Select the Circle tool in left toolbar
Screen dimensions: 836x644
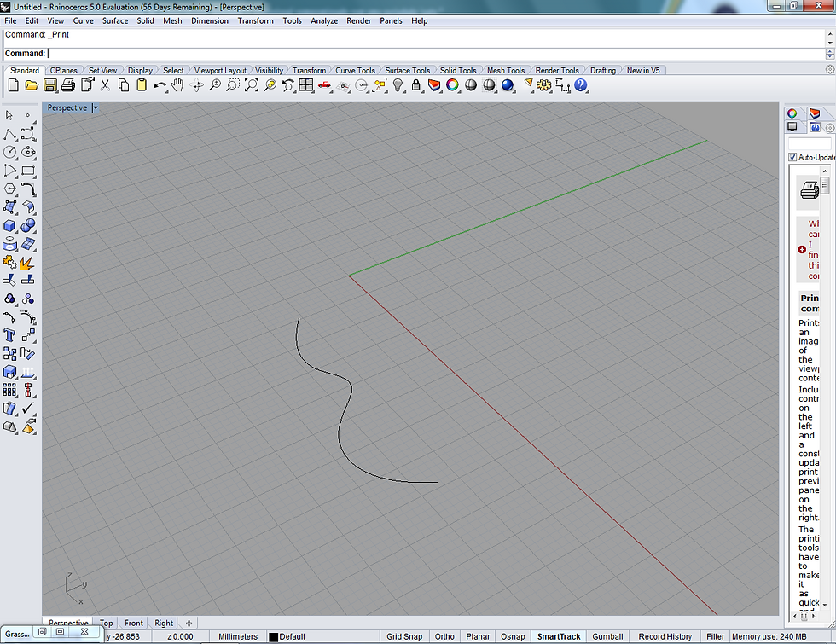[x=9, y=152]
